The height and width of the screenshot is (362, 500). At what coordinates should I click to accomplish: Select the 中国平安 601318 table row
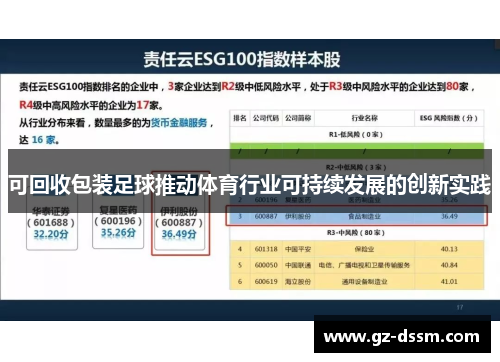coord(357,249)
